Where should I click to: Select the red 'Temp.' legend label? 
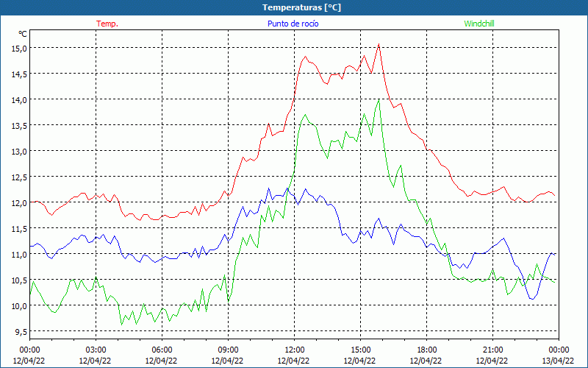[107, 24]
